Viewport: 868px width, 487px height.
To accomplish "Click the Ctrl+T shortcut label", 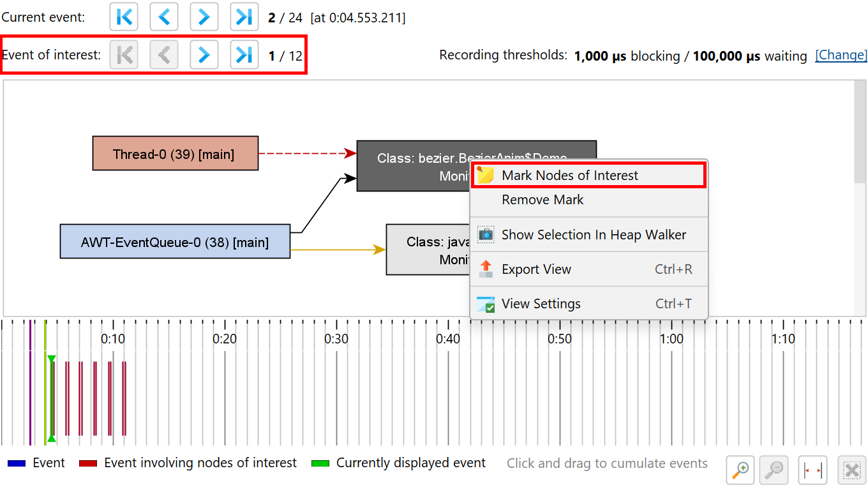I will [673, 304].
